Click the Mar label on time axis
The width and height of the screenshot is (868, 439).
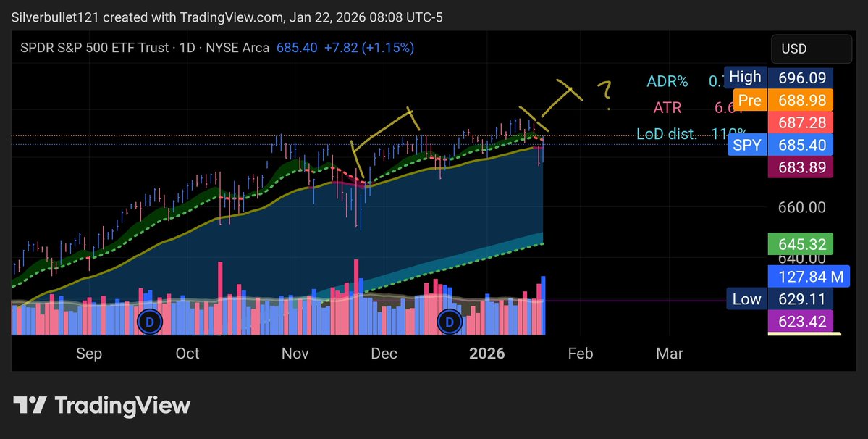(x=669, y=354)
